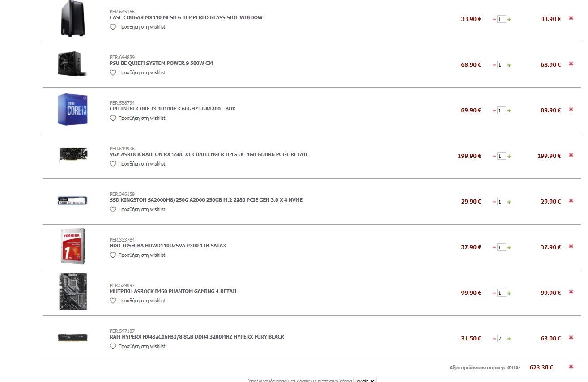The width and height of the screenshot is (588, 382).
Task: Increase quantity of be quiet! PSU
Action: [509, 65]
